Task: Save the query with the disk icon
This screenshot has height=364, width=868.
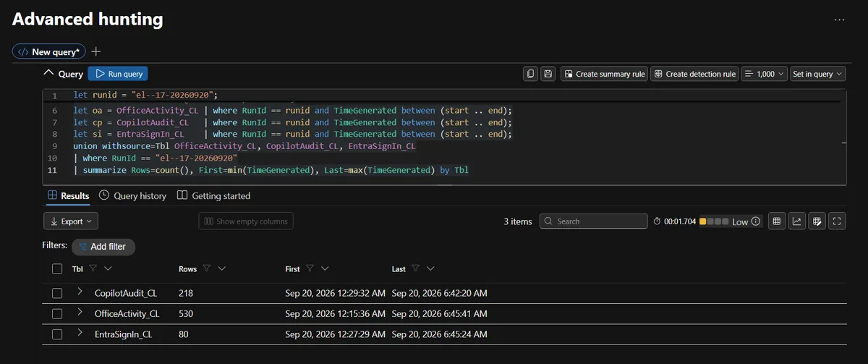Action: [x=548, y=74]
